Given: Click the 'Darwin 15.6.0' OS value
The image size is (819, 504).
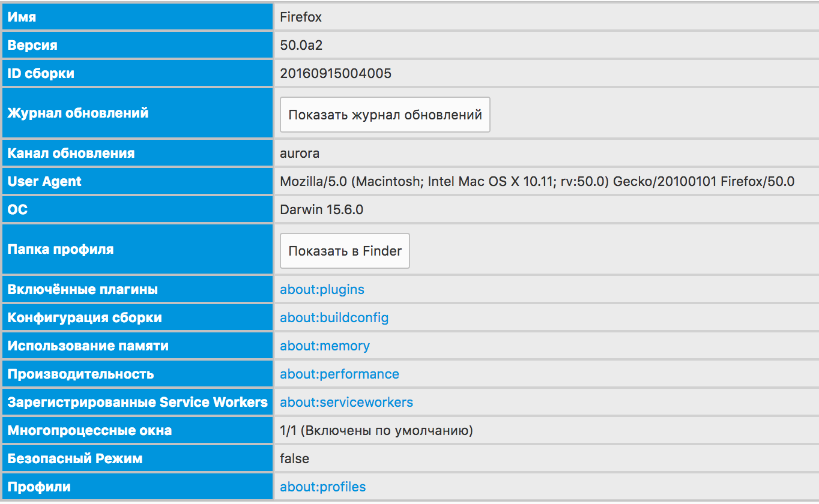Looking at the screenshot, I should click(321, 209).
